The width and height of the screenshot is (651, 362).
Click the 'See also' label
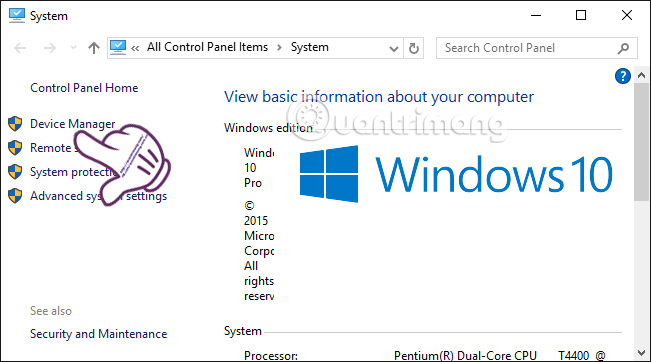coord(51,311)
